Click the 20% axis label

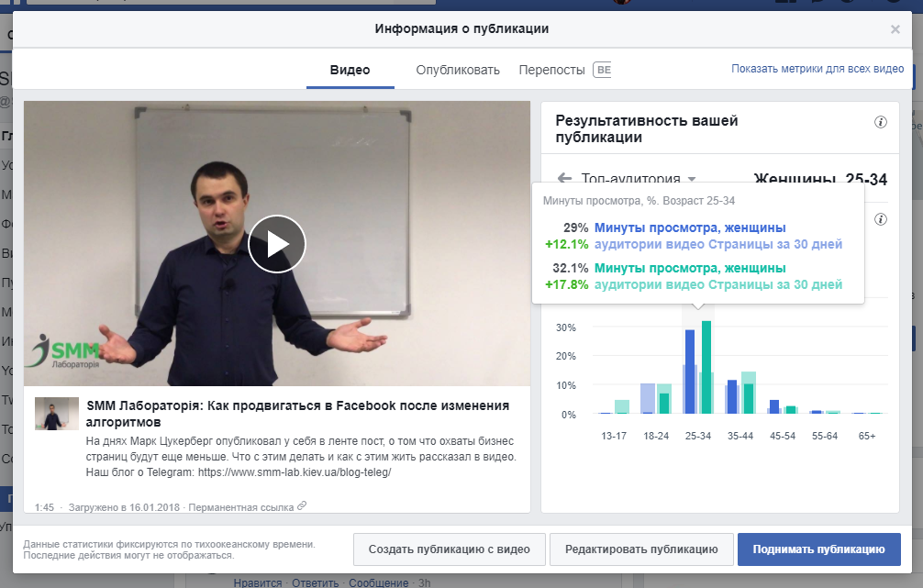[x=566, y=356]
